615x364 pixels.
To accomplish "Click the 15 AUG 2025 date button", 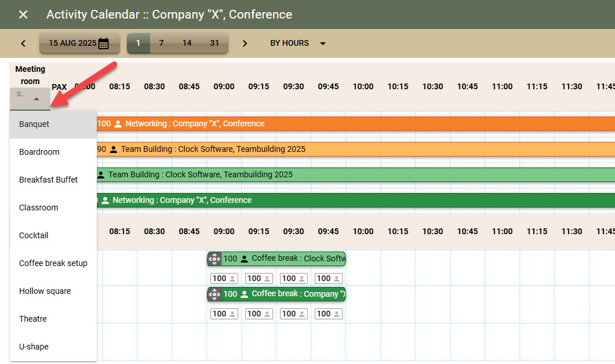I will 79,43.
